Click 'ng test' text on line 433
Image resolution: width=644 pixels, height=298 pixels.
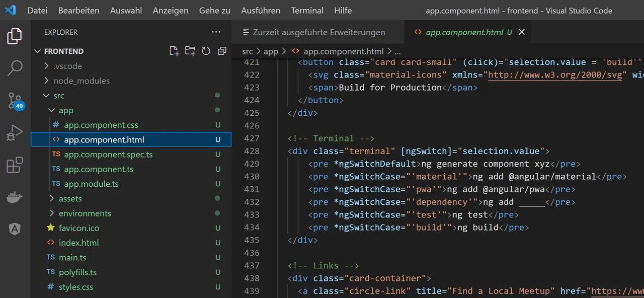pos(470,214)
